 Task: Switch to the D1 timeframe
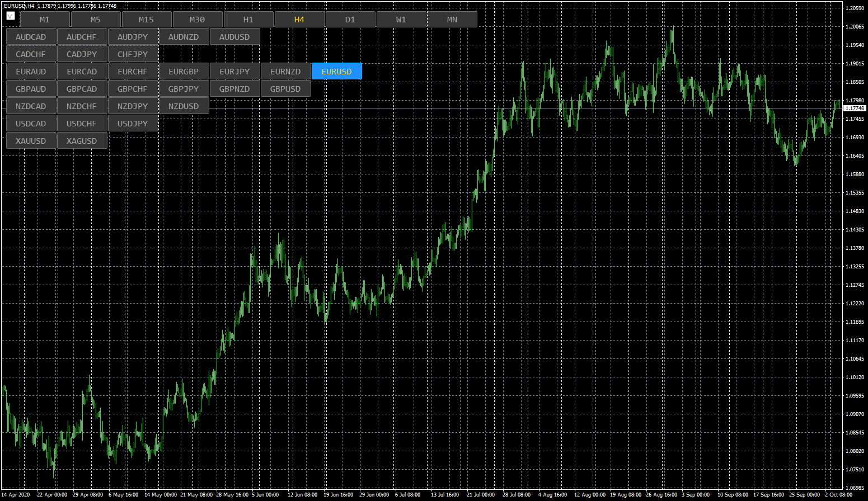click(350, 20)
